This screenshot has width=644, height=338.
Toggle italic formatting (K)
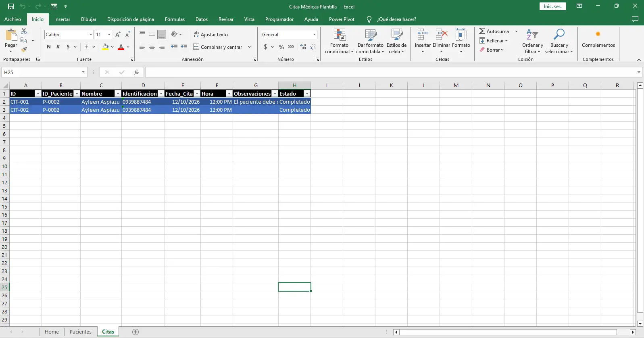(58, 47)
